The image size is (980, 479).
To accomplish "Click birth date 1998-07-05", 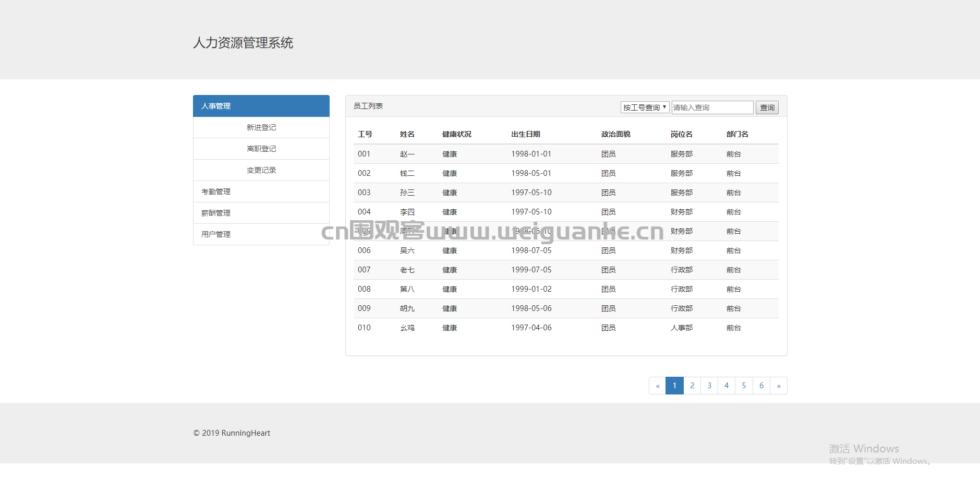I will point(531,250).
